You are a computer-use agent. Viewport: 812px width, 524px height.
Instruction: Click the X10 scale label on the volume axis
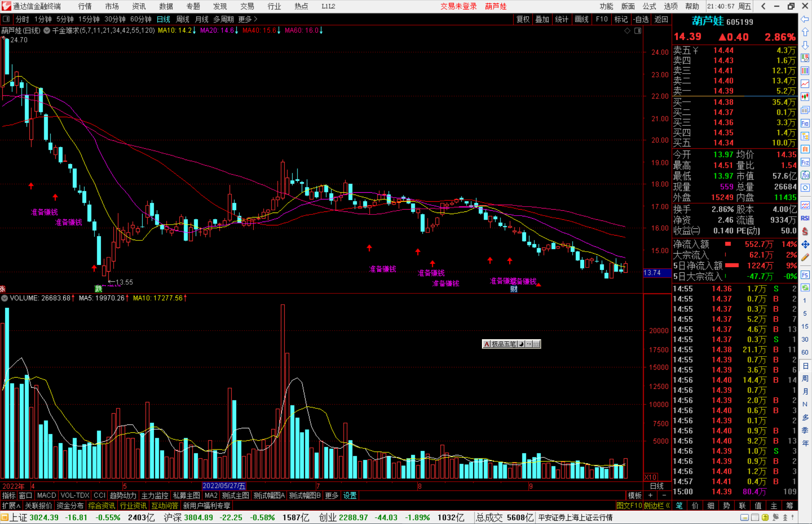click(x=650, y=477)
